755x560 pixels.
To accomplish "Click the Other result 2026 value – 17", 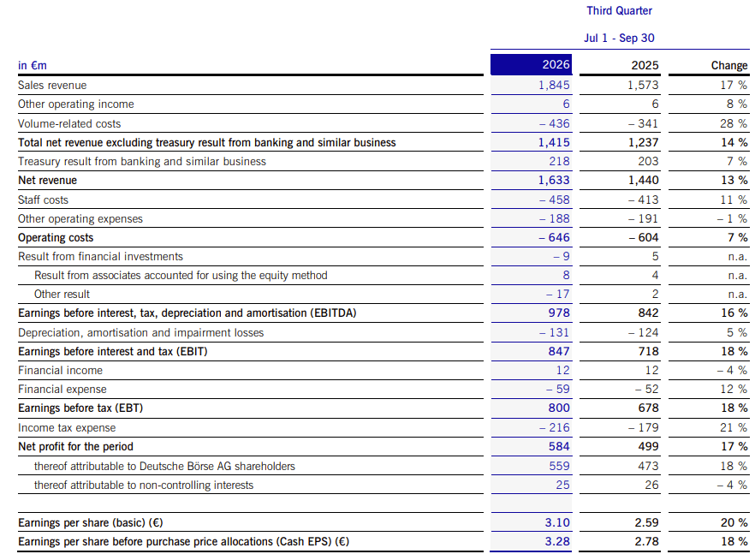I will [557, 294].
